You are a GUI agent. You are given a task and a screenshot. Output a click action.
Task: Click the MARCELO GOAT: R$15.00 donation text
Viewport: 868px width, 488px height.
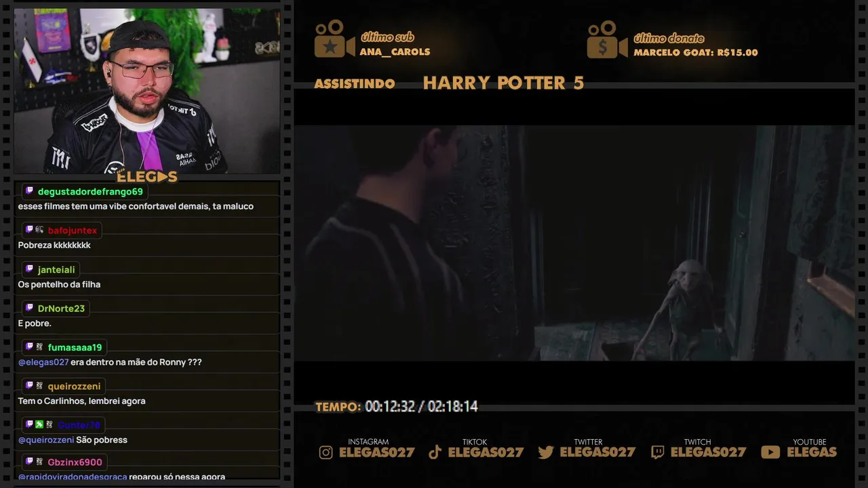[x=696, y=52]
